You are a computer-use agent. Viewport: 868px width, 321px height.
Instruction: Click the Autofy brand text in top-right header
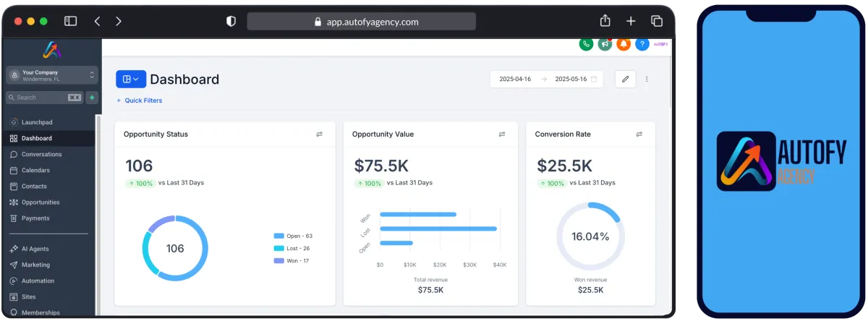[660, 44]
